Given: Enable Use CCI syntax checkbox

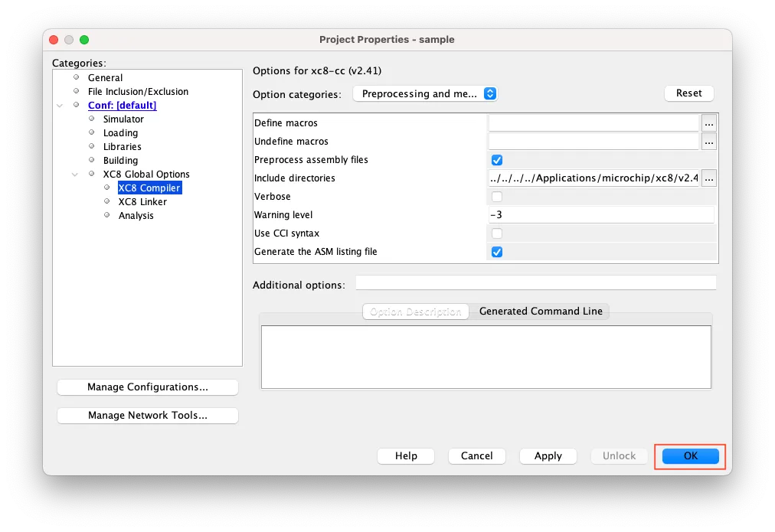Looking at the screenshot, I should (497, 233).
